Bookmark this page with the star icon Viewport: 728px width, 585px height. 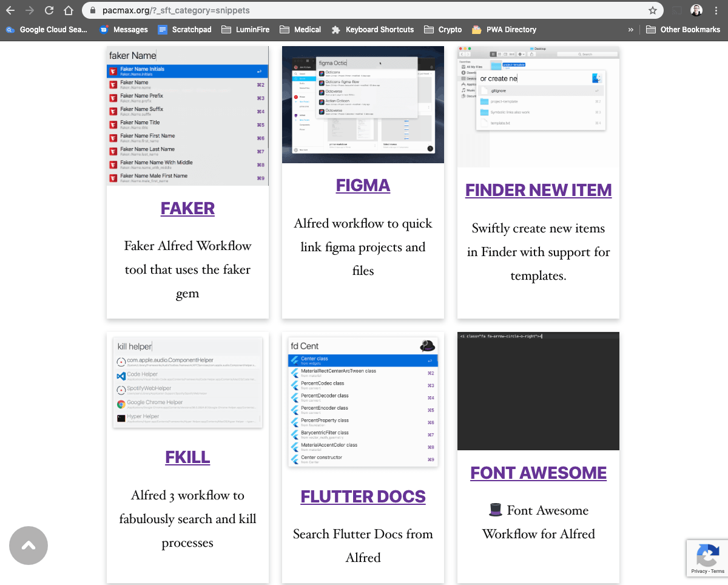tap(653, 10)
